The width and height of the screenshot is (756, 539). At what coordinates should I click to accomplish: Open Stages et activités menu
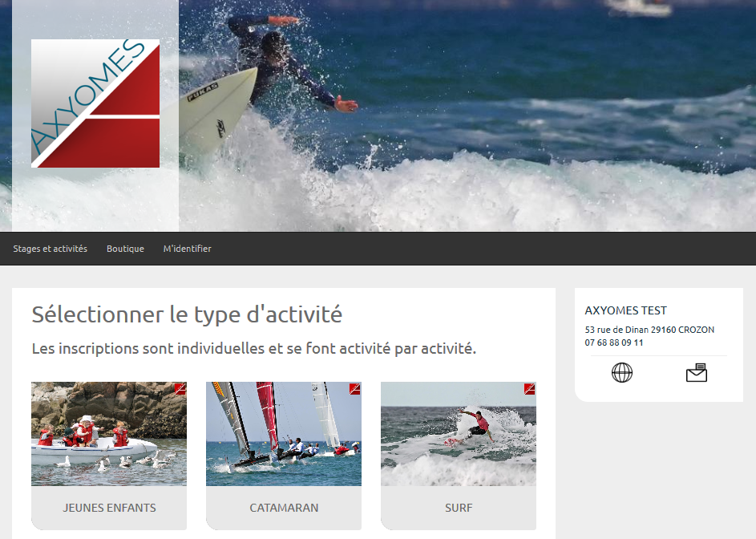[51, 249]
